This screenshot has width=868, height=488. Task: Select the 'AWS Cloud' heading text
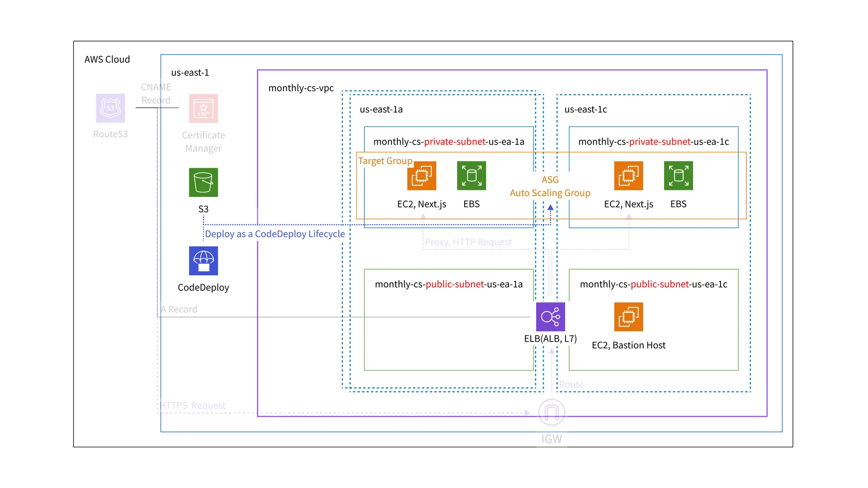point(107,60)
